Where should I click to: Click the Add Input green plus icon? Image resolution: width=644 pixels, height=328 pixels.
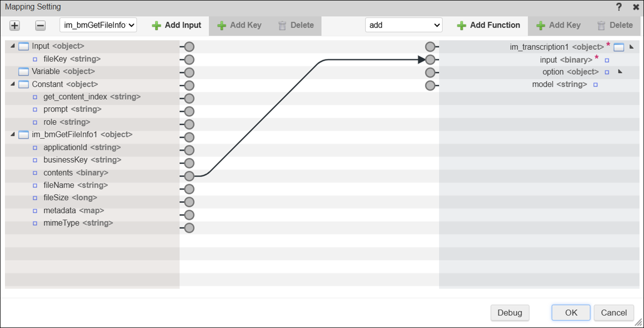(x=157, y=26)
